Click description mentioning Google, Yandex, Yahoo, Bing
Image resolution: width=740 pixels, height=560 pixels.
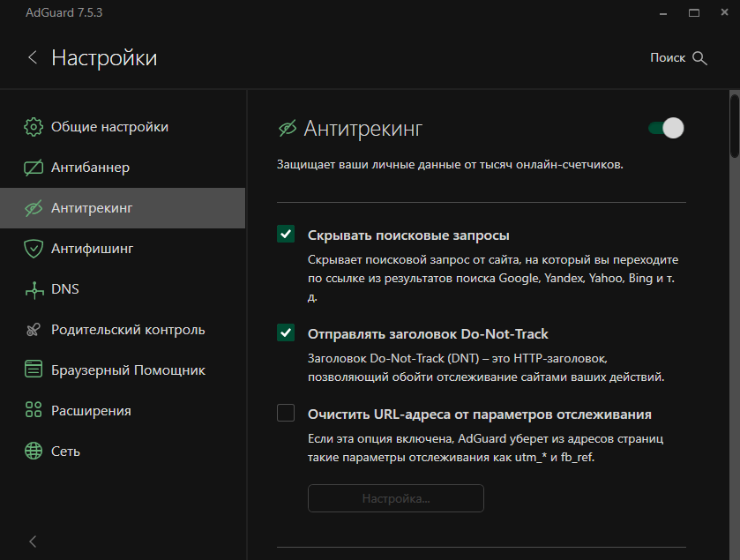493,279
